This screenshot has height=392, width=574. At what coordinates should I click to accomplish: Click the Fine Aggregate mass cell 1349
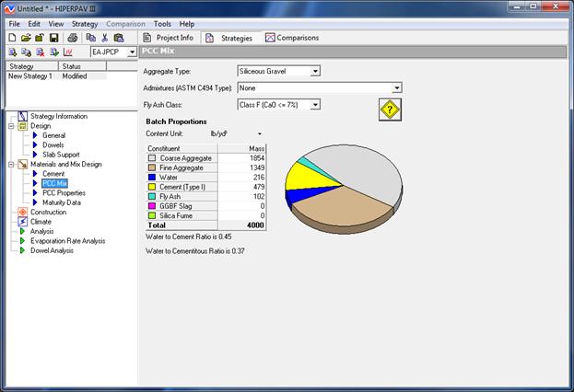(242, 167)
